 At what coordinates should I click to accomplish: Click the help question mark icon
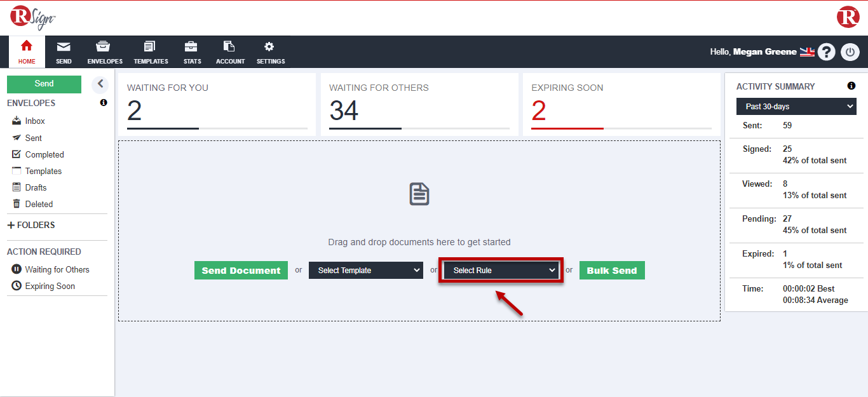click(826, 52)
